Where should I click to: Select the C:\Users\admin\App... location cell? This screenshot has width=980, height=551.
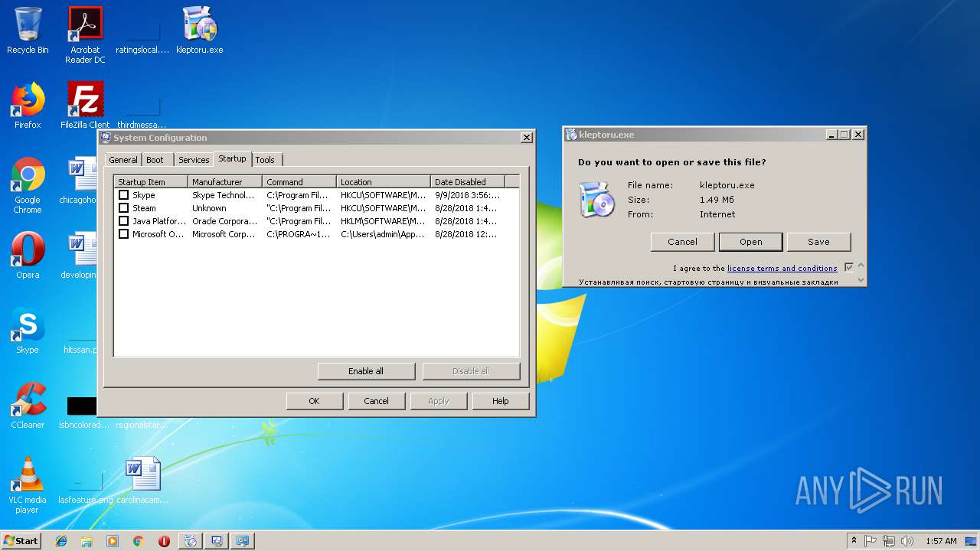[382, 234]
